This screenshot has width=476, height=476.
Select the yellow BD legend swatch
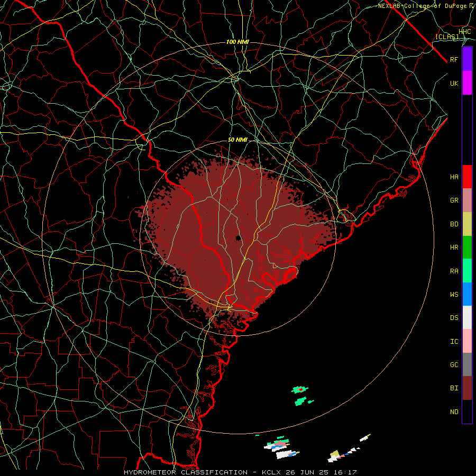467,224
